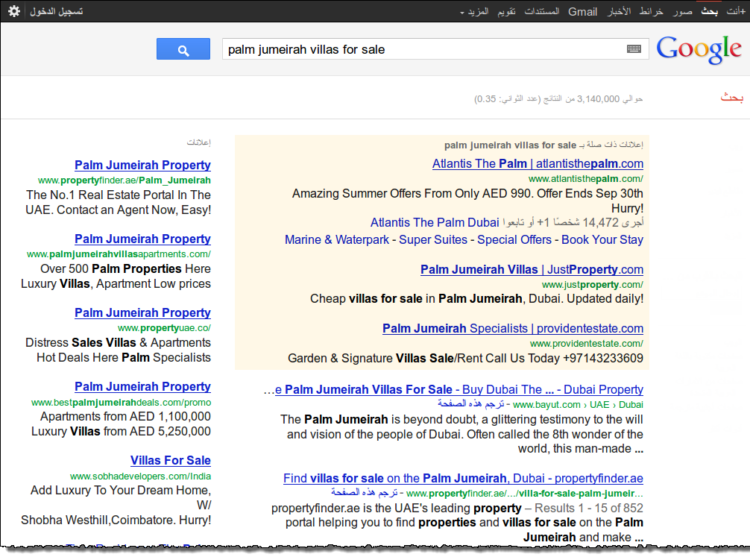This screenshot has width=750, height=560.
Task: Click 'Apartments from AED 1,100,000' text
Action: click(x=125, y=417)
